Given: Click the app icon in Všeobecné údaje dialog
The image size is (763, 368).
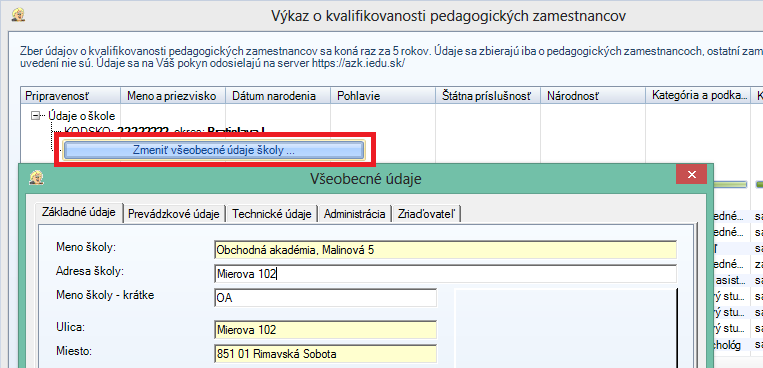Looking at the screenshot, I should tap(36, 178).
